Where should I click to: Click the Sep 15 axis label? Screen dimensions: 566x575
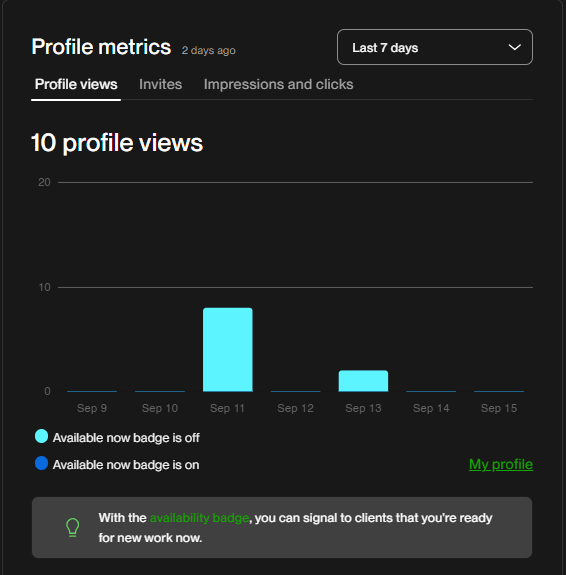[499, 408]
